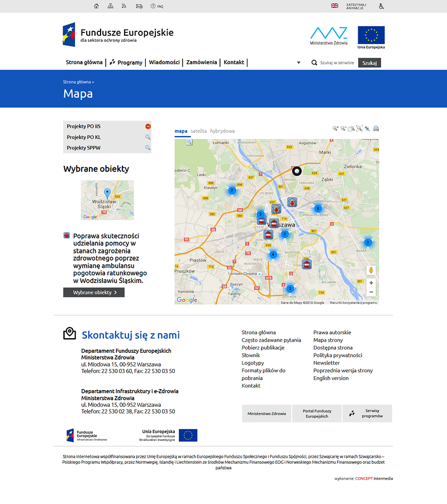Open the RSS feed icon
Viewport: 447px width, 504px height.
tap(124, 6)
